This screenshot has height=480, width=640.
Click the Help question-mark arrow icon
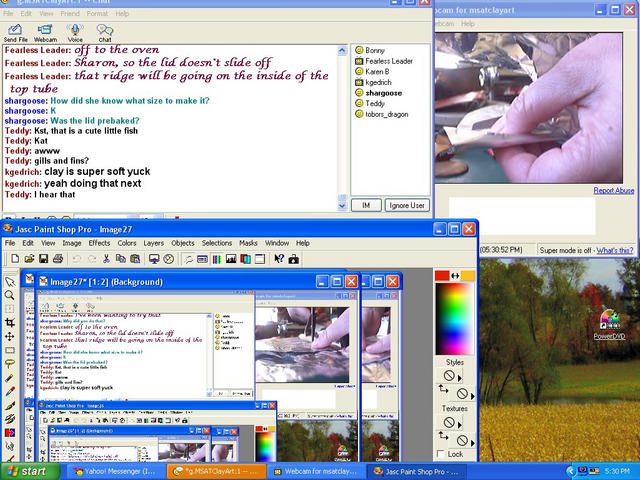pos(279,259)
